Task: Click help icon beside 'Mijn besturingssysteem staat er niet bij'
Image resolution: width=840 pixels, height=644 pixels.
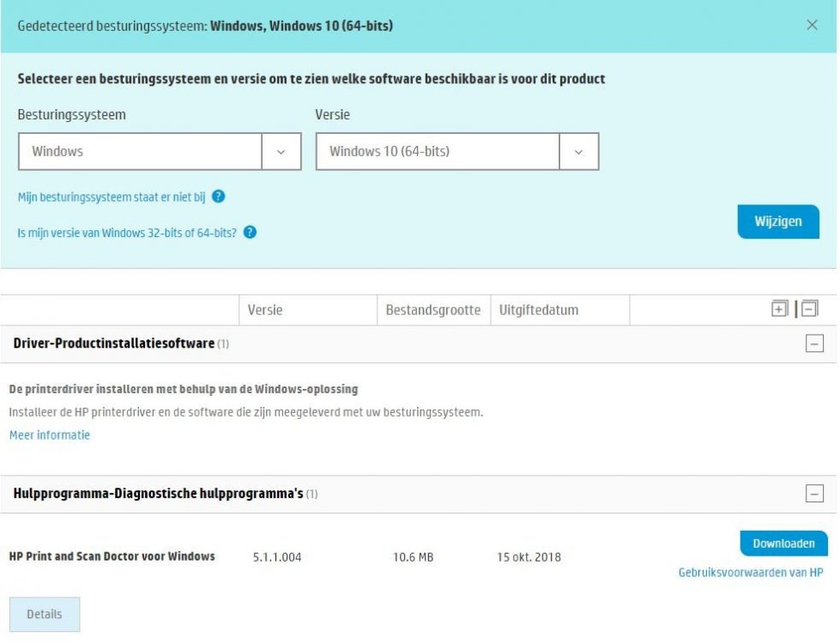Action: click(219, 197)
